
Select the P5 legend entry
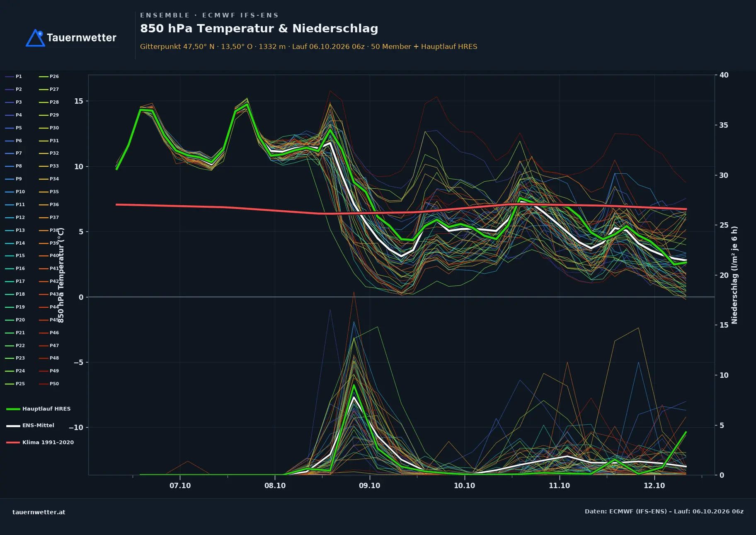point(14,128)
